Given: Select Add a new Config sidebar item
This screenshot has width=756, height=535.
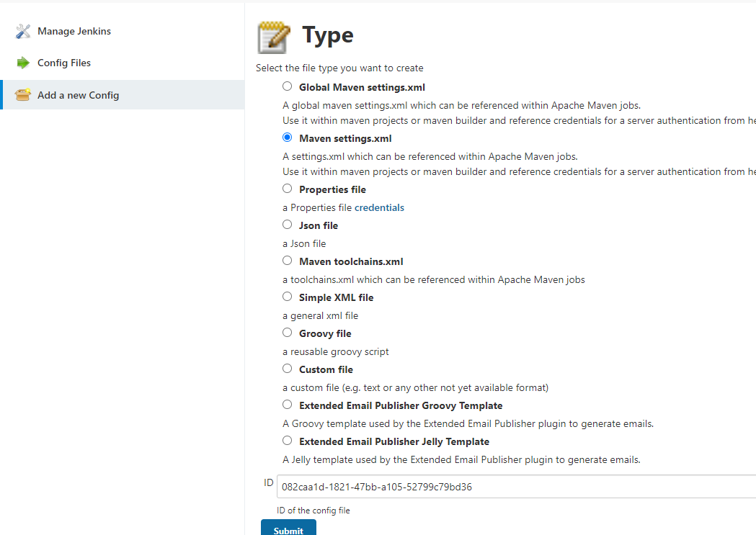Looking at the screenshot, I should pos(78,95).
